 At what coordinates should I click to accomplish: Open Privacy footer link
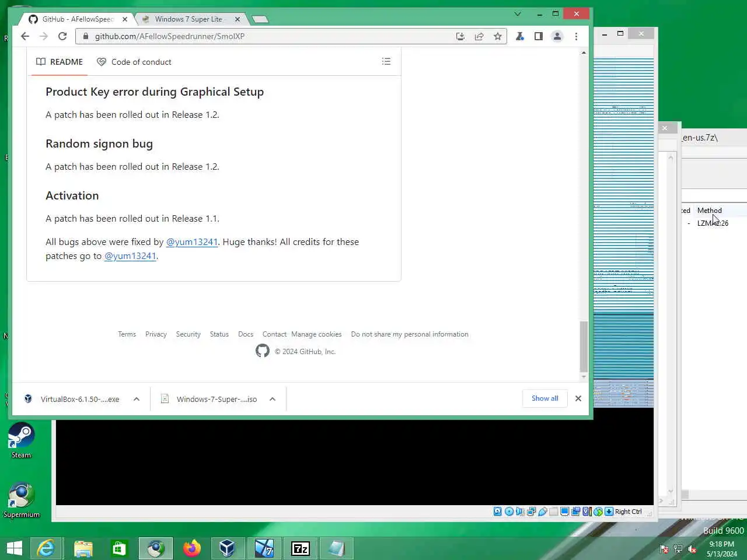[x=156, y=334]
